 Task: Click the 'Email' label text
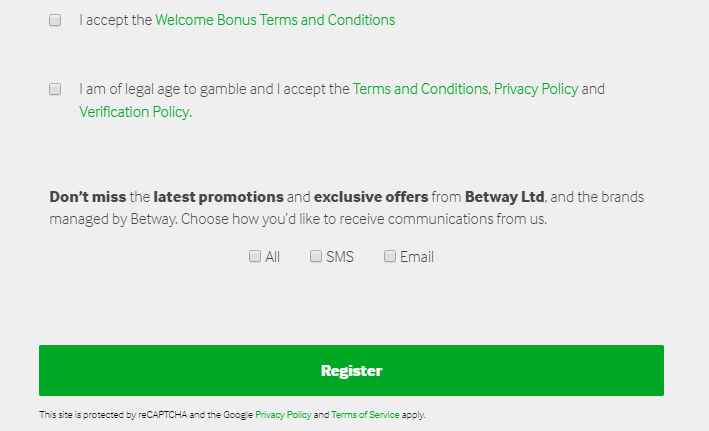click(x=417, y=257)
